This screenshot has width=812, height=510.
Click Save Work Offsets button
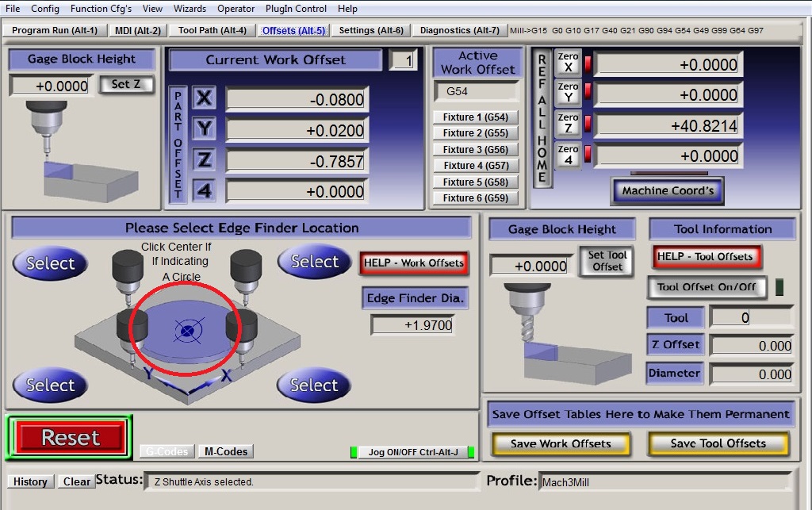(561, 443)
